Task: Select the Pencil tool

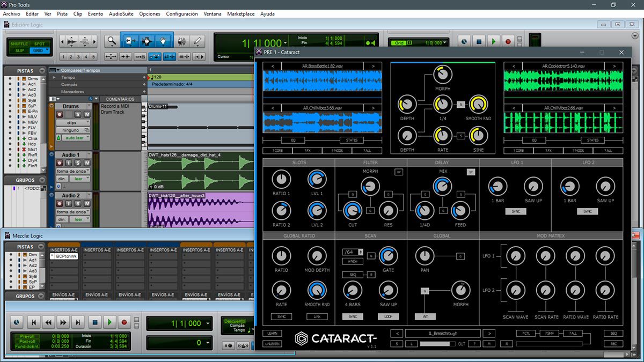Action: pyautogui.click(x=197, y=41)
